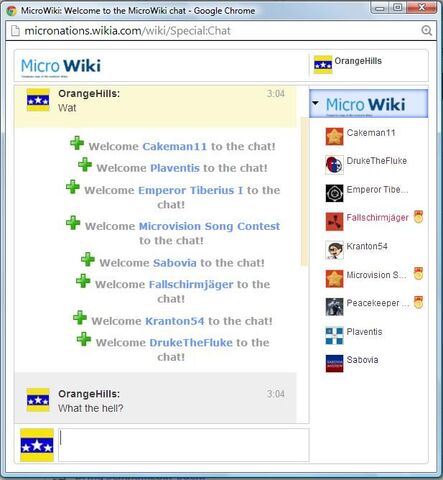Click Sabovia avatar in user list
The image size is (443, 480).
[x=334, y=364]
